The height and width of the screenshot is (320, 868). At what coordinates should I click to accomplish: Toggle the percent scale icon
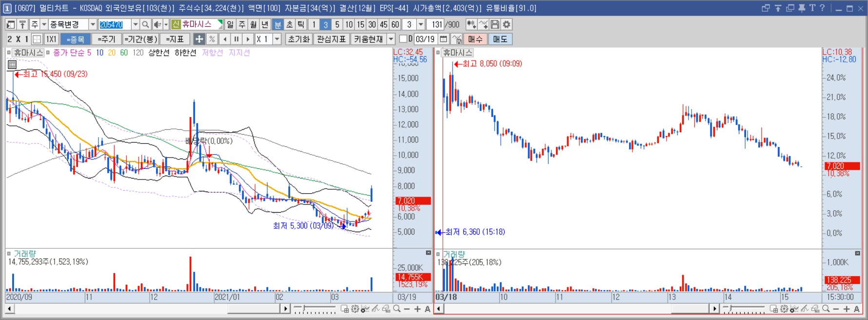click(212, 39)
